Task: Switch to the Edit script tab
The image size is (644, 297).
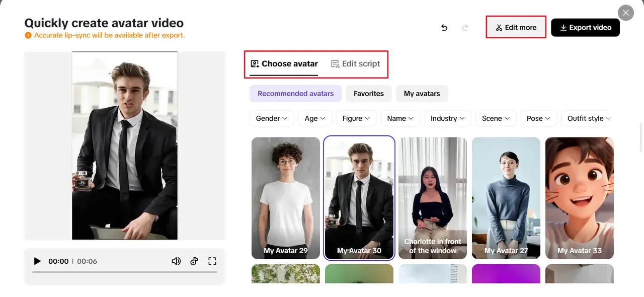Action: pyautogui.click(x=356, y=64)
